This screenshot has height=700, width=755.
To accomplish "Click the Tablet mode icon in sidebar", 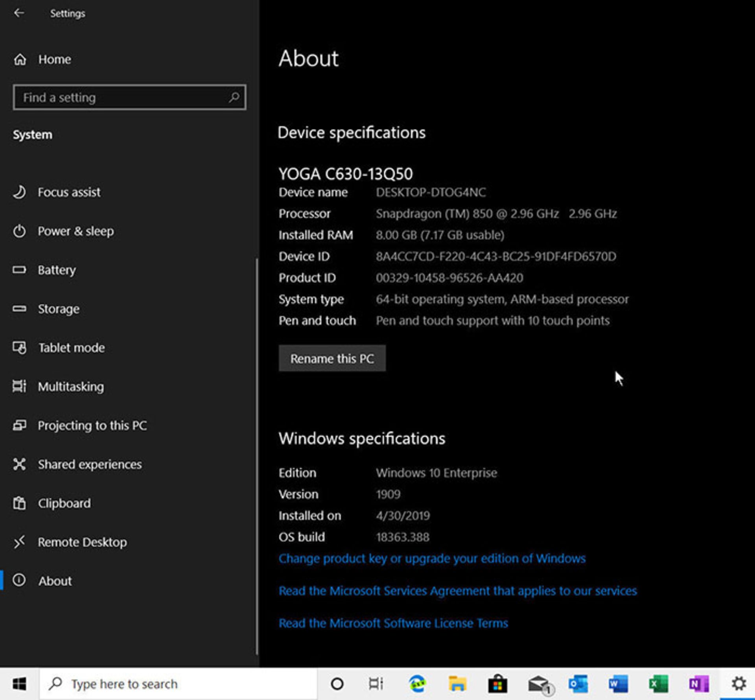I will pos(20,347).
